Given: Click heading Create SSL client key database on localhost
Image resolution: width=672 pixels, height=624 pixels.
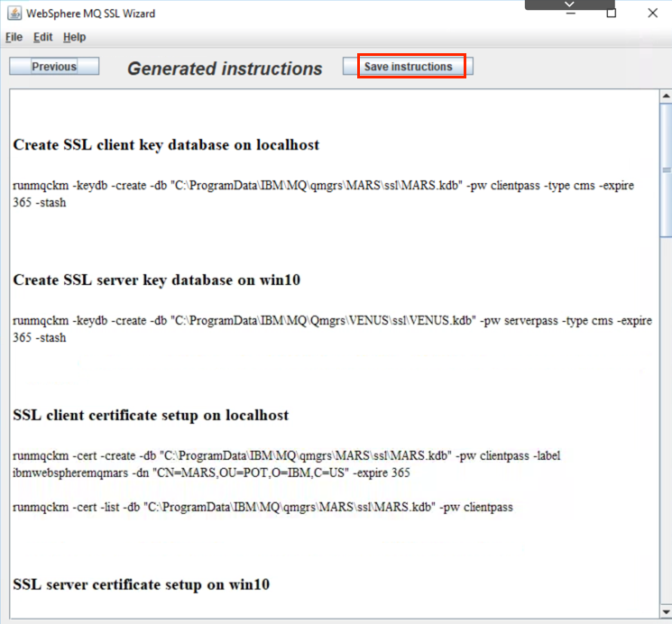Looking at the screenshot, I should click(x=166, y=145).
